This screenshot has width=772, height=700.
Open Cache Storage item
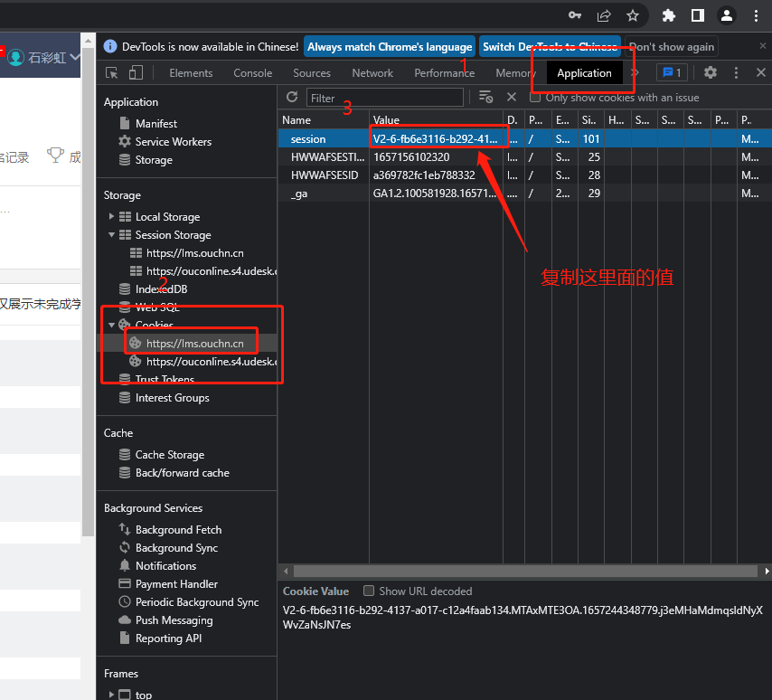point(170,455)
